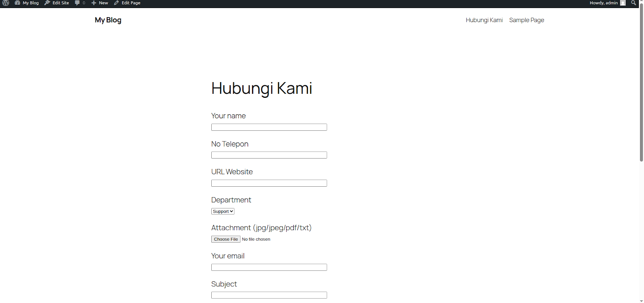
Task: Click the Edit Page pencil icon
Action: (x=116, y=3)
